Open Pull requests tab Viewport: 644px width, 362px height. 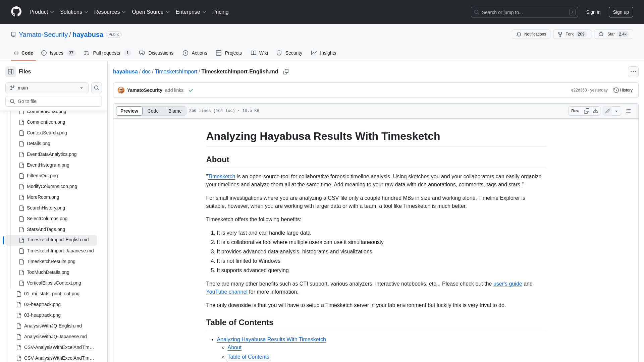pyautogui.click(x=107, y=53)
